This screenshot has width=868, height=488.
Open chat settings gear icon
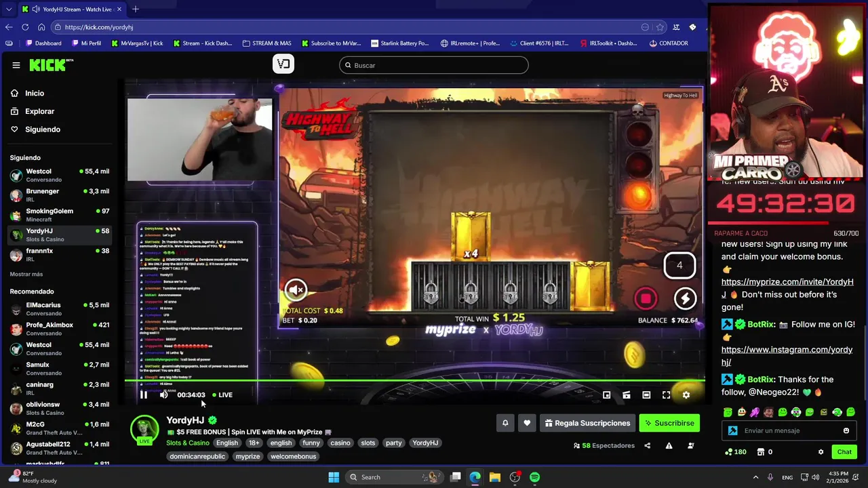(x=821, y=451)
